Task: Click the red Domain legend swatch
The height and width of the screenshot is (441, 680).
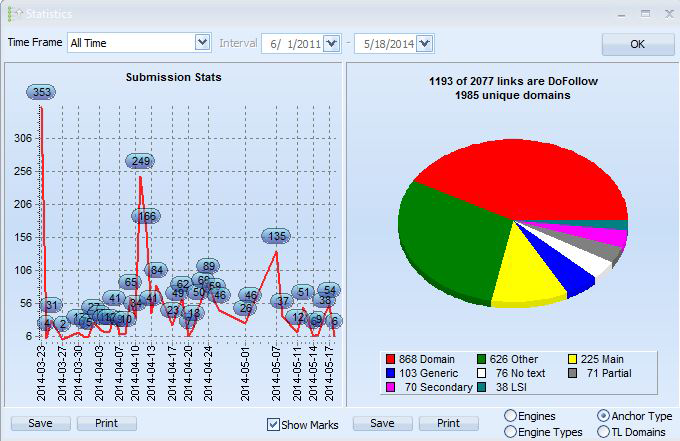Action: [x=393, y=359]
